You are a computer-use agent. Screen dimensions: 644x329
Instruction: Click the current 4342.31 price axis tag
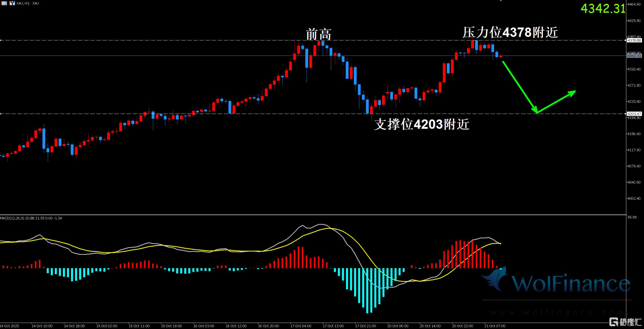coord(634,56)
